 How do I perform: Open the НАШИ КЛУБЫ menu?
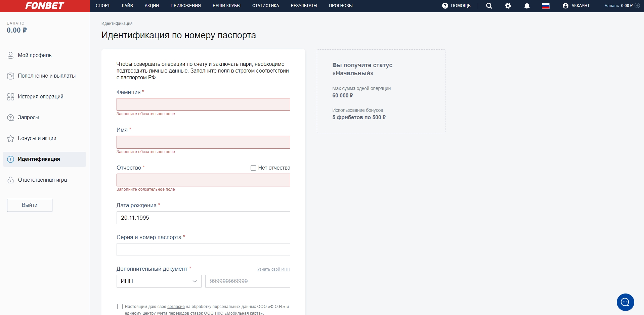click(226, 6)
